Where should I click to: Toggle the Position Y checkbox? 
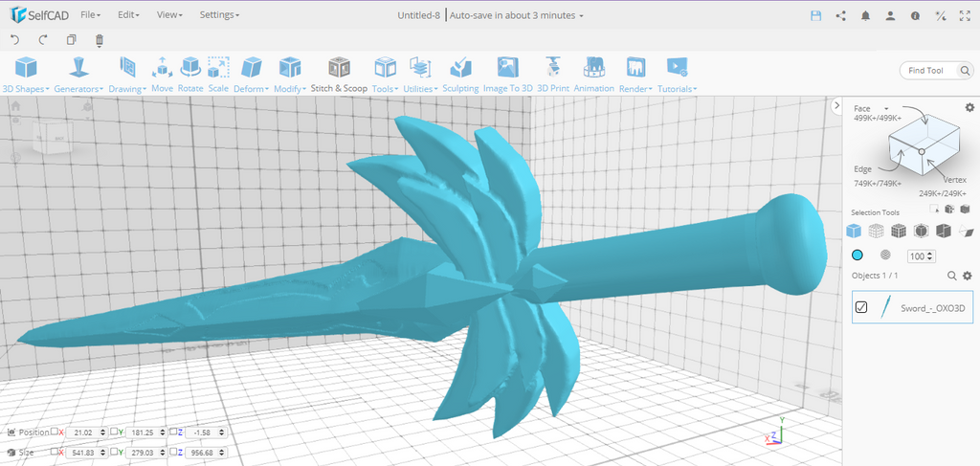pyautogui.click(x=114, y=431)
